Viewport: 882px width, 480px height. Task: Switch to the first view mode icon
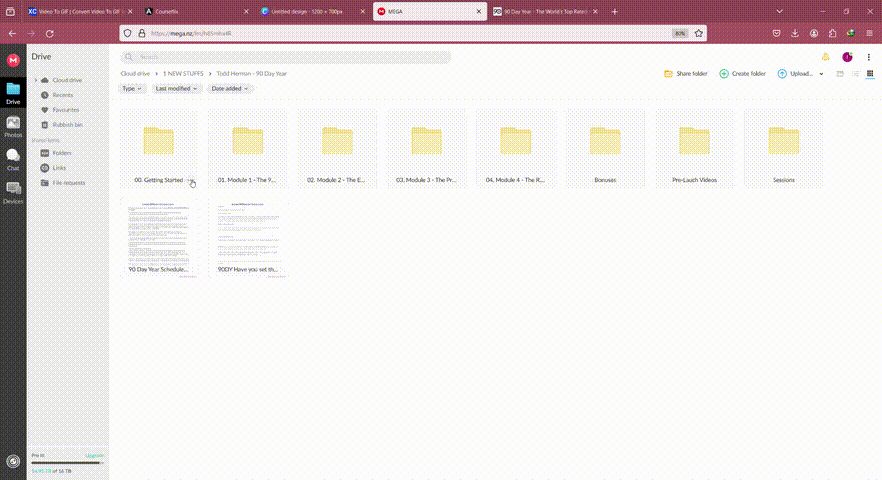click(840, 74)
